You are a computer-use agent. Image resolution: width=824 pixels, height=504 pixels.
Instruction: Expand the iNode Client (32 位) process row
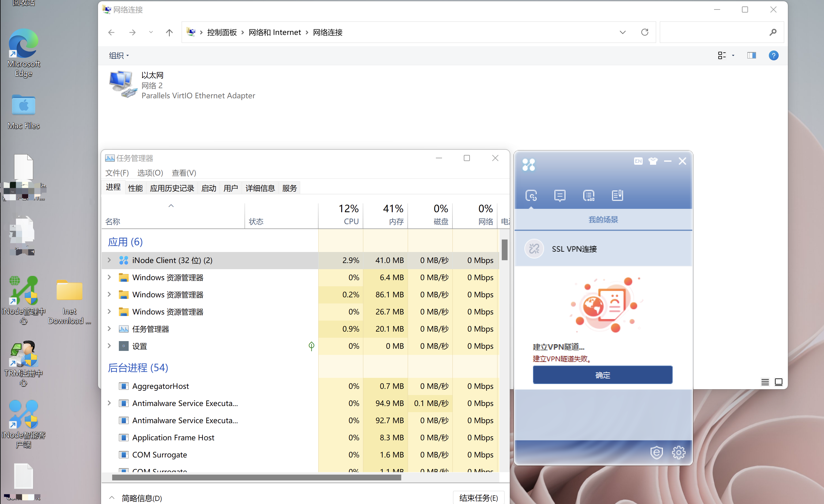(109, 260)
